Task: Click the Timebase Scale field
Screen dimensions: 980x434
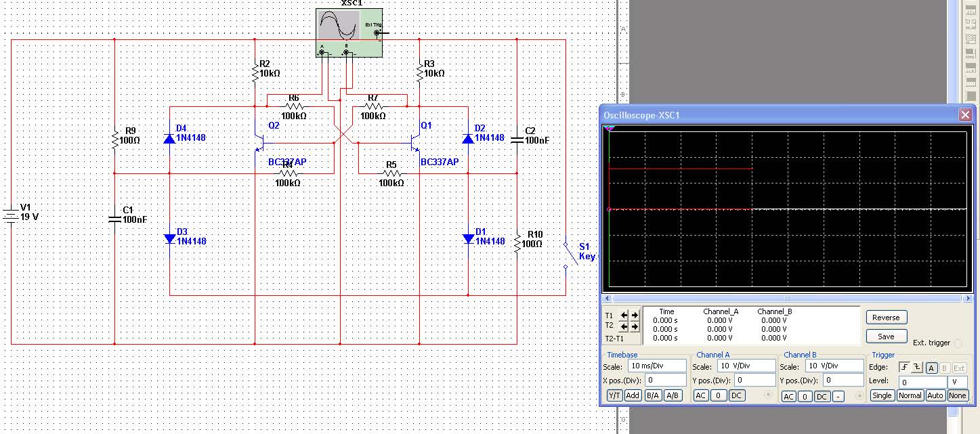Action: [656, 366]
